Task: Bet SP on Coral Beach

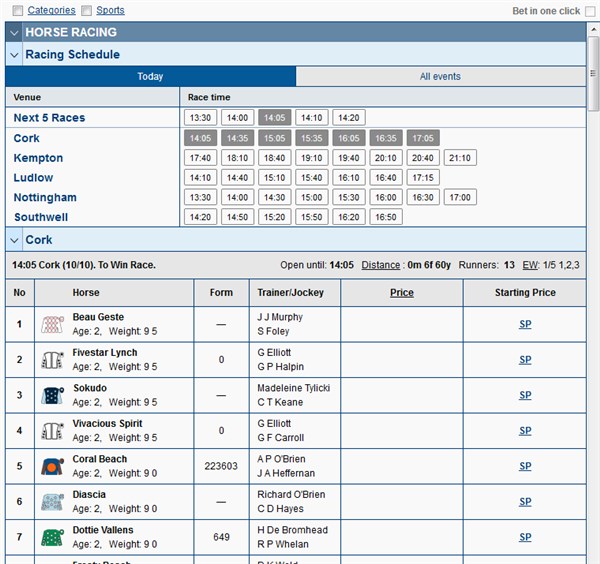Action: (x=525, y=466)
